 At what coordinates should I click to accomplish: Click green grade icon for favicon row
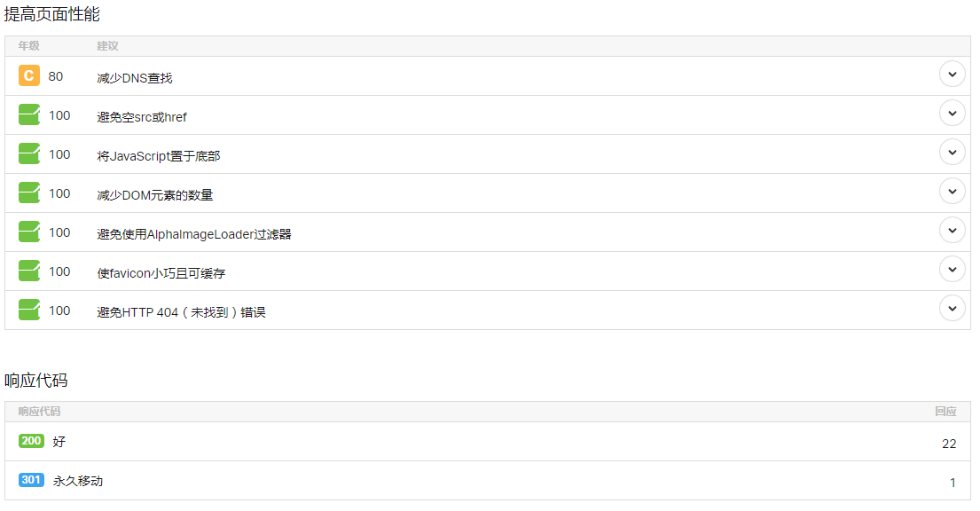tap(29, 271)
